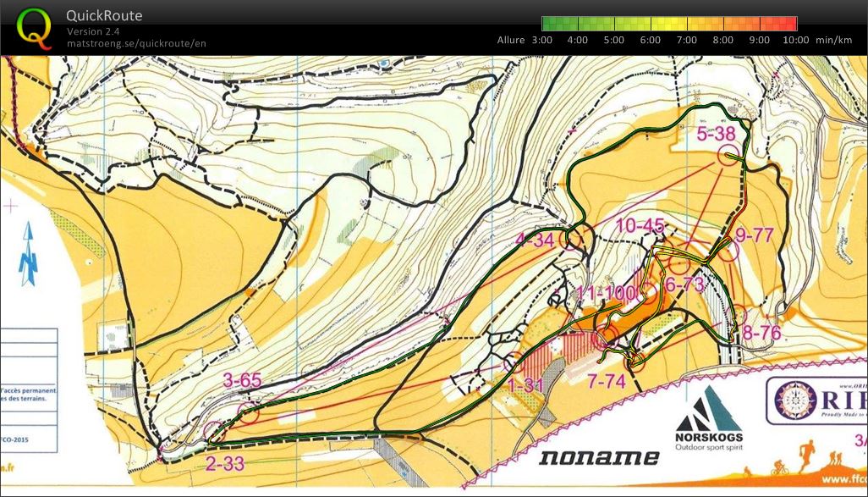Click the blue north arrow symbol
Image resolution: width=868 pixels, height=497 pixels.
[x=28, y=254]
